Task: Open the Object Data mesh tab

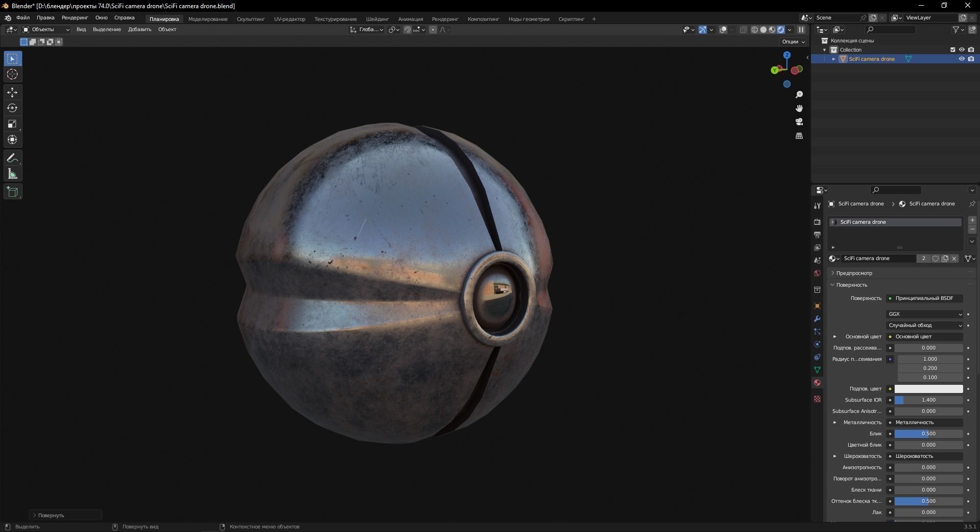Action: (x=817, y=369)
